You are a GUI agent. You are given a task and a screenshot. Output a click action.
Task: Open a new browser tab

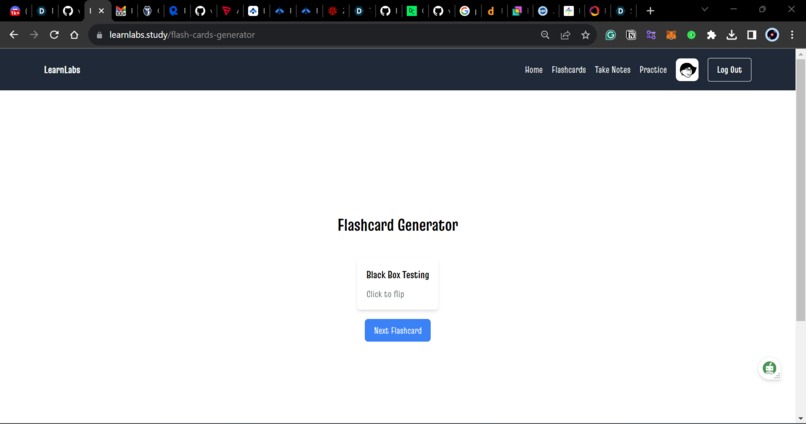650,11
